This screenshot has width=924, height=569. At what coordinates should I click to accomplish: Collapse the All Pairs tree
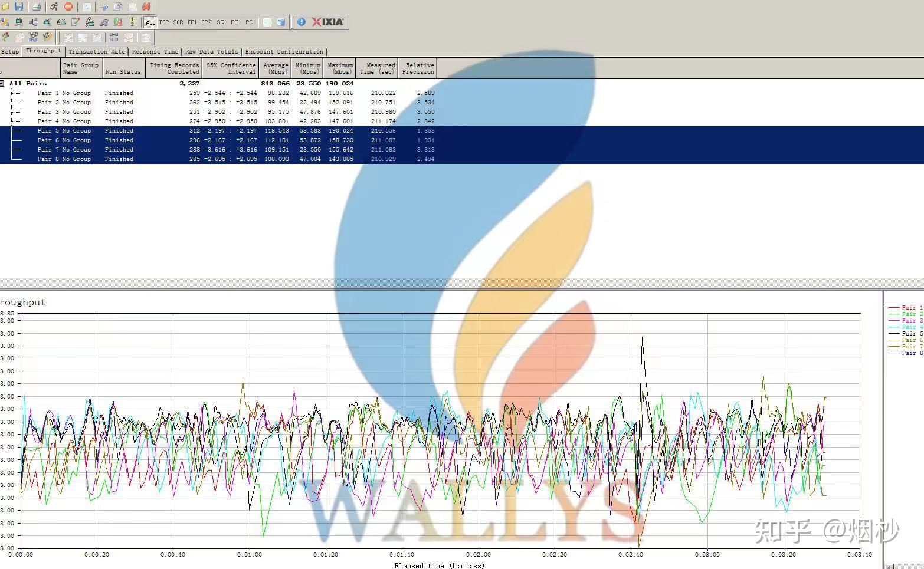point(2,83)
